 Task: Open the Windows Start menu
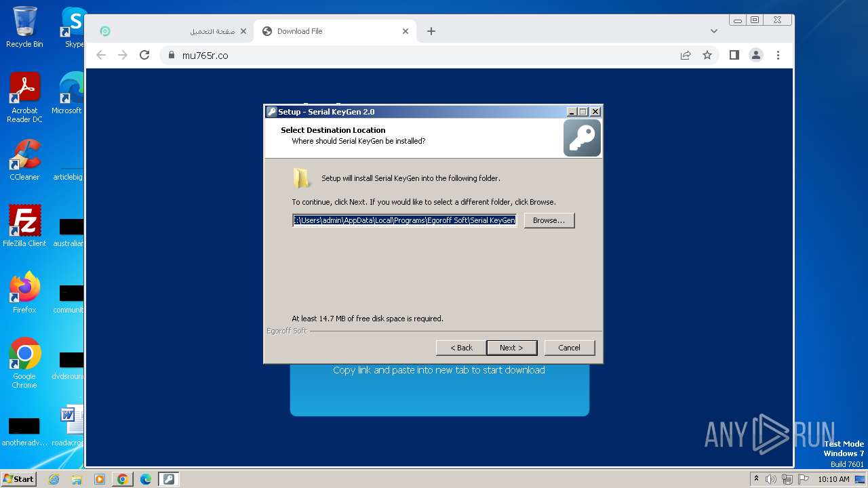tap(18, 479)
